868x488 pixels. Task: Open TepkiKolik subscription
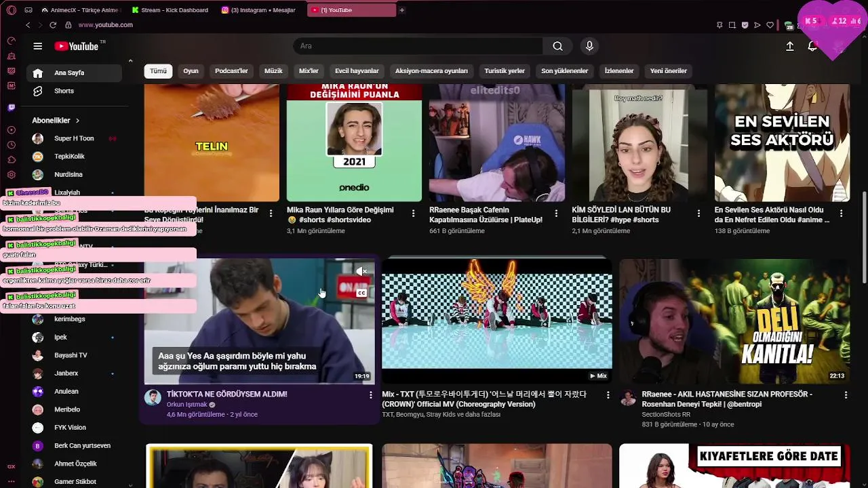click(x=75, y=157)
